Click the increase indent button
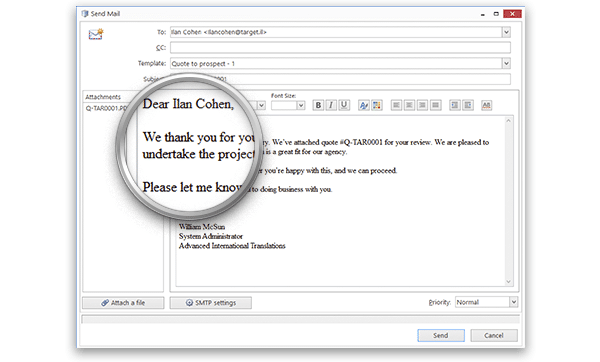 (468, 105)
